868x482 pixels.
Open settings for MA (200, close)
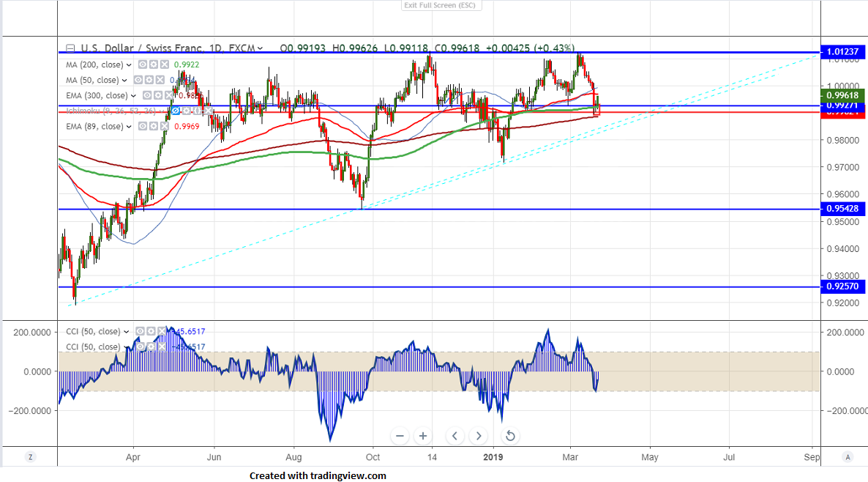[154, 64]
